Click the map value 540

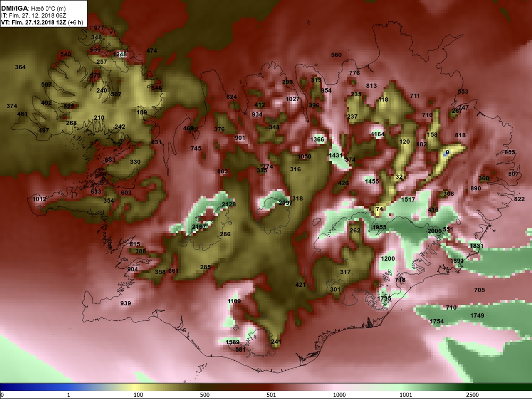65,54
